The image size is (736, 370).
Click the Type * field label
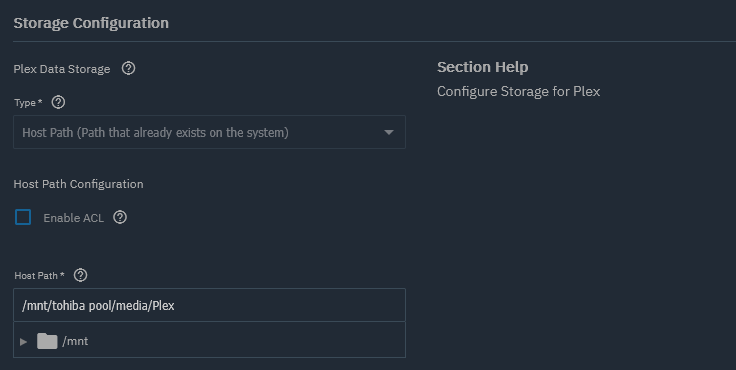28,103
